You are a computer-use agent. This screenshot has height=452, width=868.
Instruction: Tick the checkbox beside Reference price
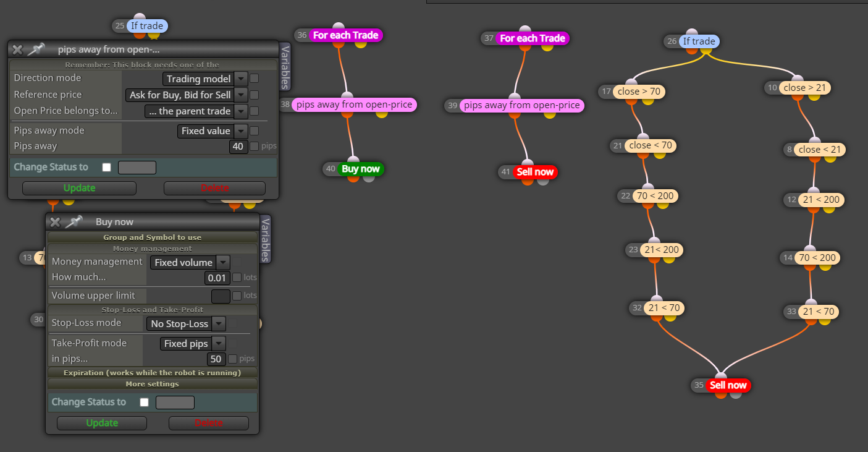pos(254,95)
